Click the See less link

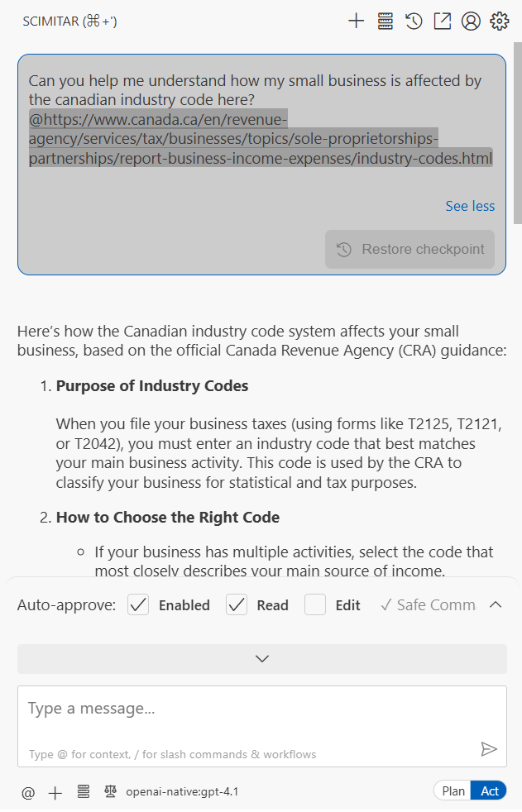pos(470,206)
